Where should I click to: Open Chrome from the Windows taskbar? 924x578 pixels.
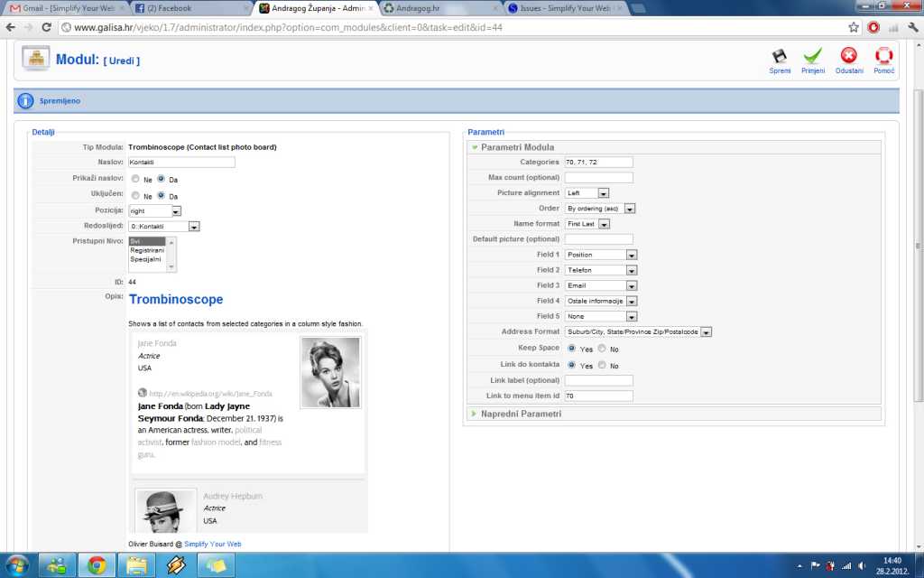point(97,565)
